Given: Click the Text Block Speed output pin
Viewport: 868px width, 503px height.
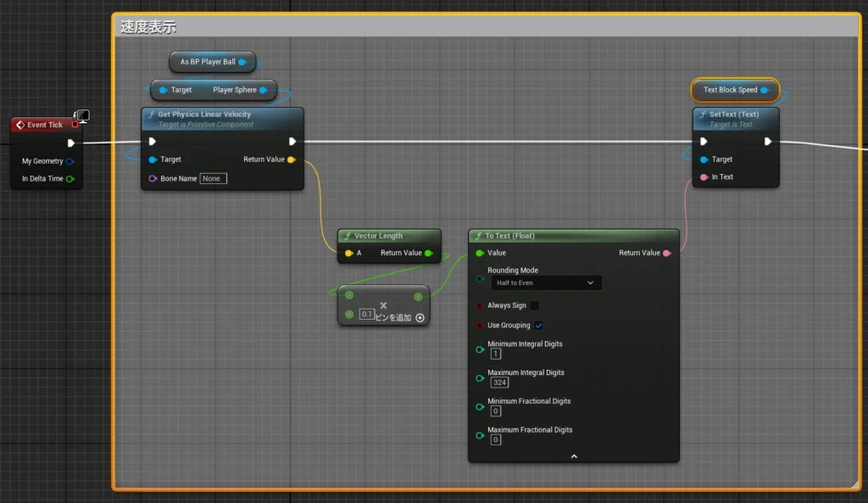Looking at the screenshot, I should (x=765, y=90).
